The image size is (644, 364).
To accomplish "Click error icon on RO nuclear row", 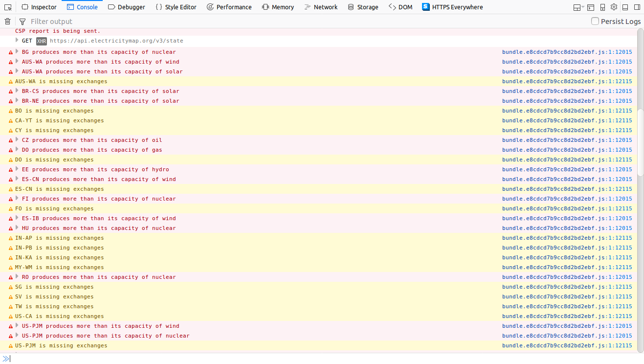I will click(11, 277).
